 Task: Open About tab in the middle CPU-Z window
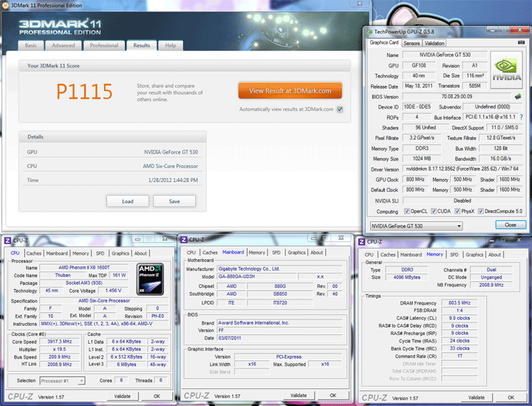click(x=316, y=253)
